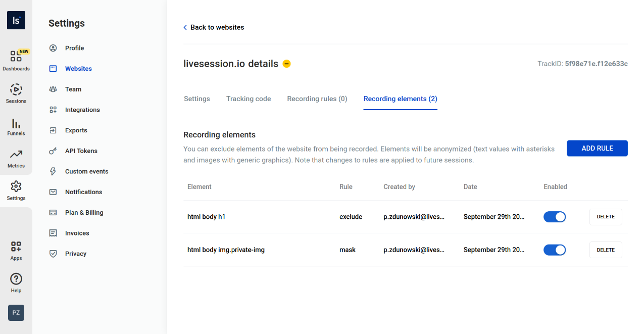Click the yellow status icon next to livesession.io details

tap(286, 64)
